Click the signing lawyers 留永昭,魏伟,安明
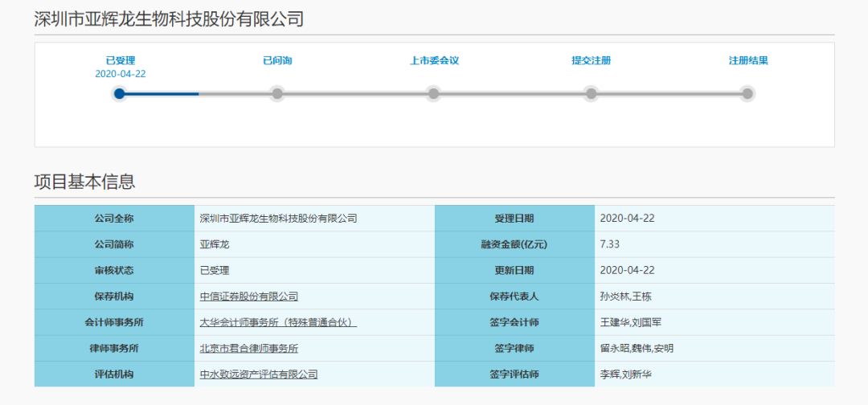The width and height of the screenshot is (868, 405). (637, 349)
